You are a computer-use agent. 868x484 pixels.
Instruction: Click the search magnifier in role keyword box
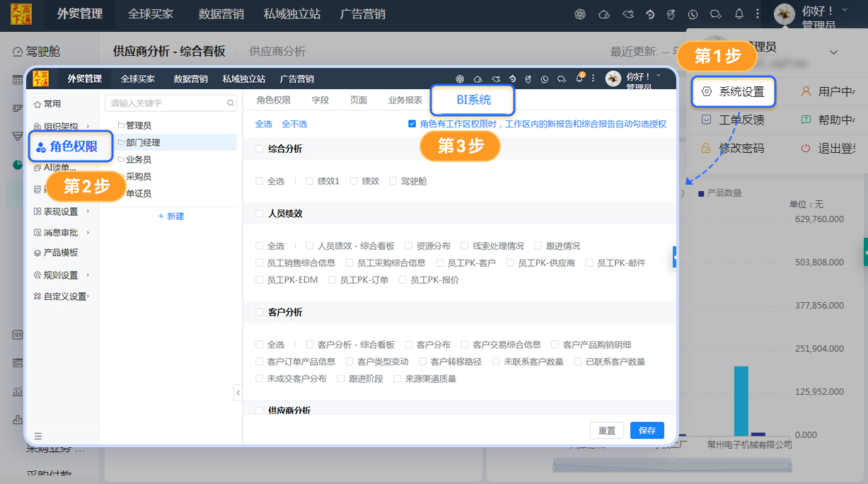point(231,103)
